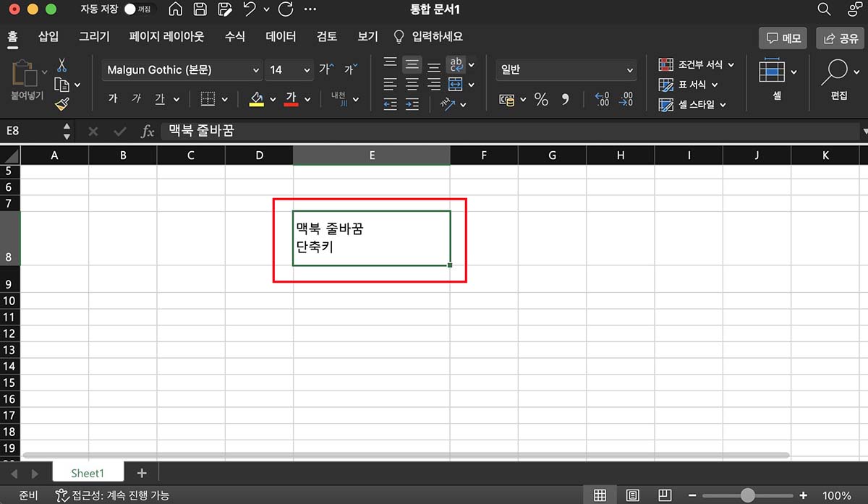The height and width of the screenshot is (504, 868).
Task: Click the 공유 share button
Action: coord(841,38)
